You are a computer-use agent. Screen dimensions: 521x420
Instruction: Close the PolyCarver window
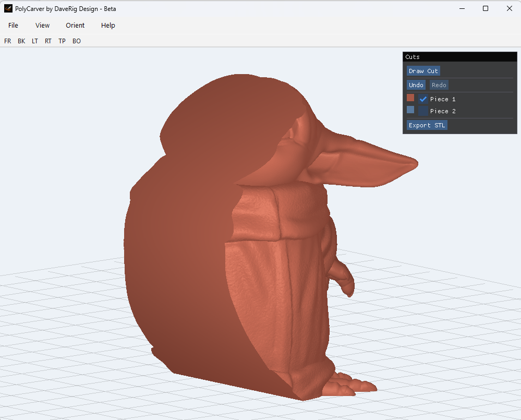[x=510, y=9]
